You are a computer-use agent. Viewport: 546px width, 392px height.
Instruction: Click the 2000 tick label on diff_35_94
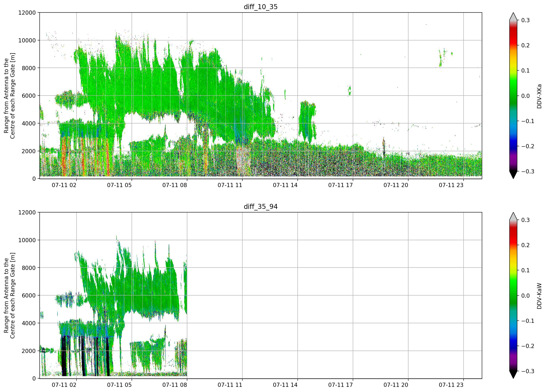point(29,351)
